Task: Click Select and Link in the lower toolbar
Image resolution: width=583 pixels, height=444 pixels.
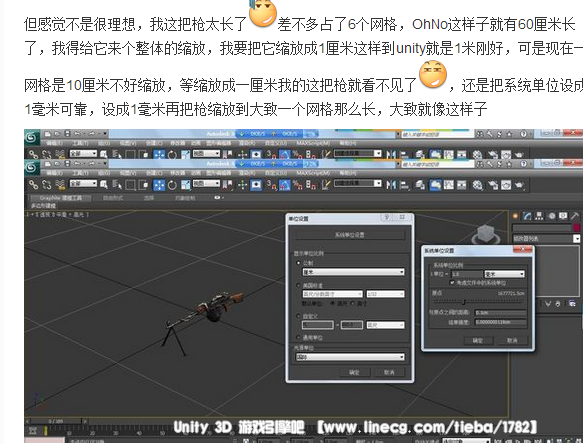Action: click(33, 184)
